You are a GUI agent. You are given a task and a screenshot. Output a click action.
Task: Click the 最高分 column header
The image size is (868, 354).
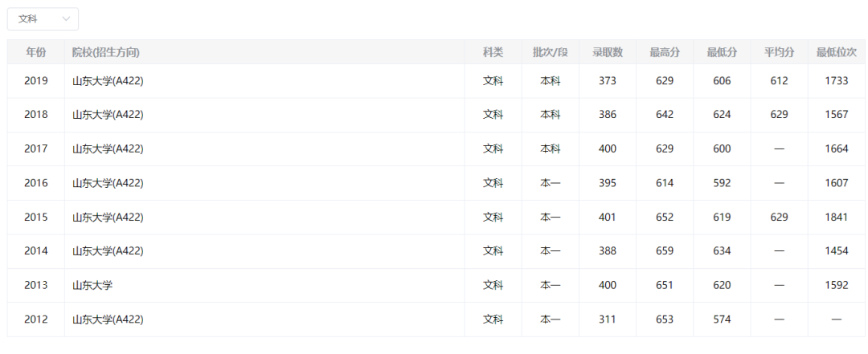point(665,52)
